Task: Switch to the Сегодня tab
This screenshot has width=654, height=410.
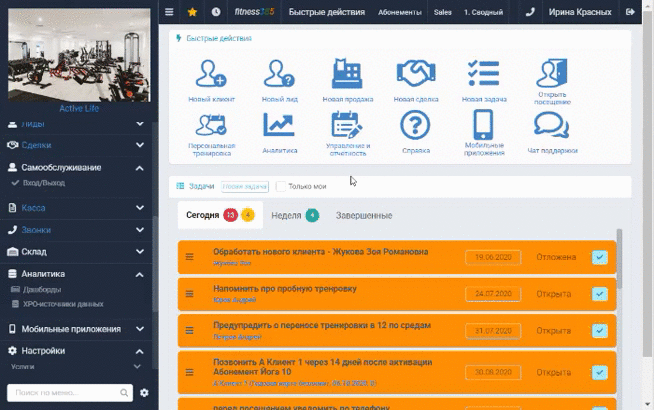Action: pyautogui.click(x=220, y=215)
